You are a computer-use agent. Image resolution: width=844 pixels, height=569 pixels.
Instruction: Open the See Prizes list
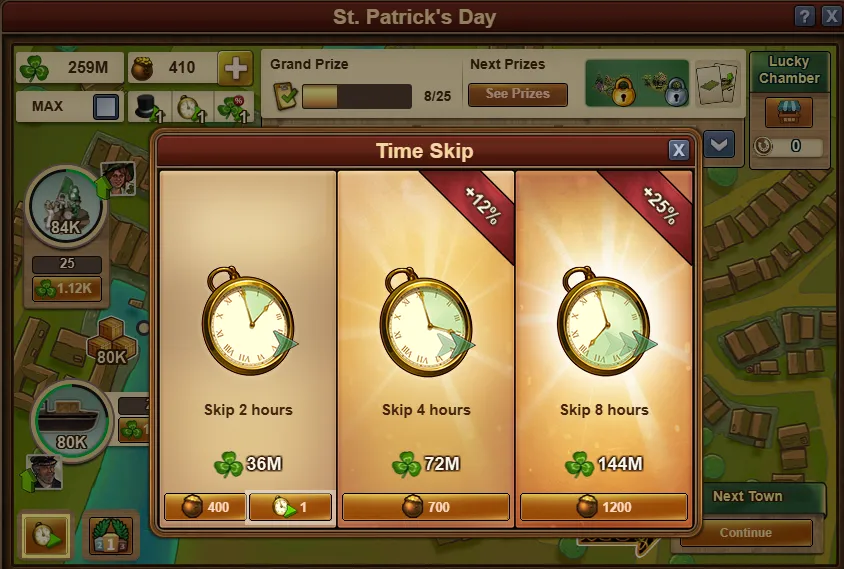517,94
